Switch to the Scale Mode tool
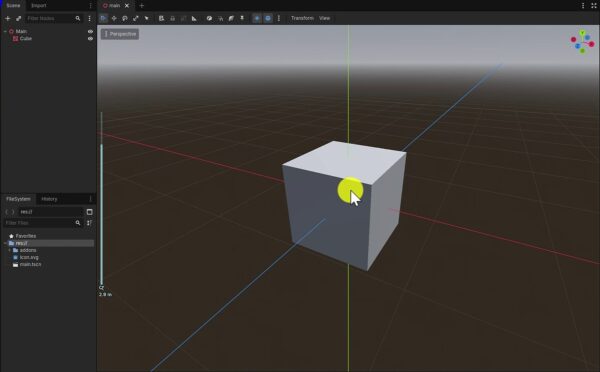The image size is (600, 372). pos(135,18)
